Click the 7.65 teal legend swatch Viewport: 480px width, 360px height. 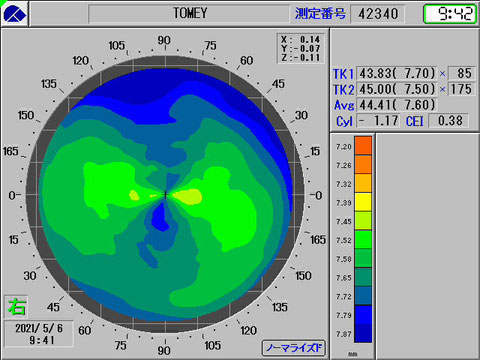tap(363, 277)
